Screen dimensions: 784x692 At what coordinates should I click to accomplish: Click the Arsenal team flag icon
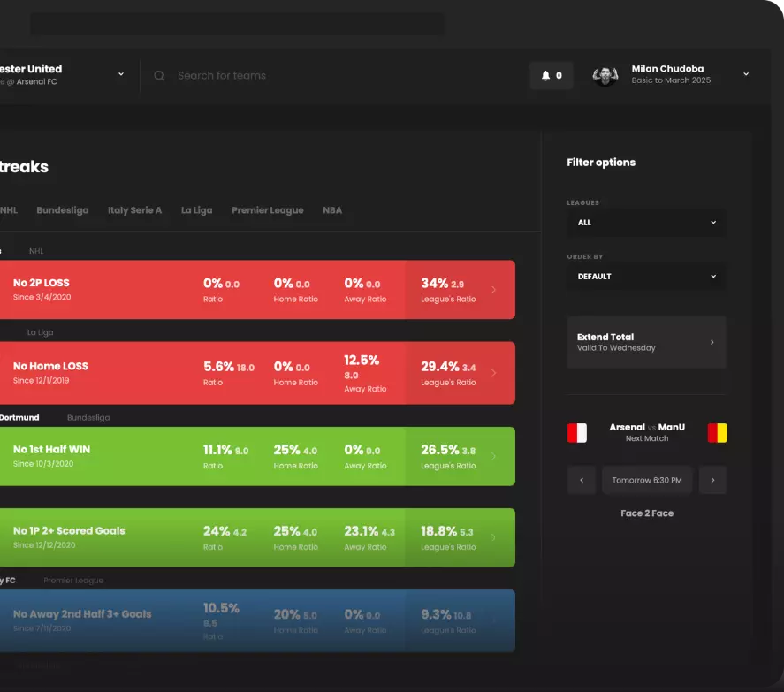pyautogui.click(x=577, y=433)
